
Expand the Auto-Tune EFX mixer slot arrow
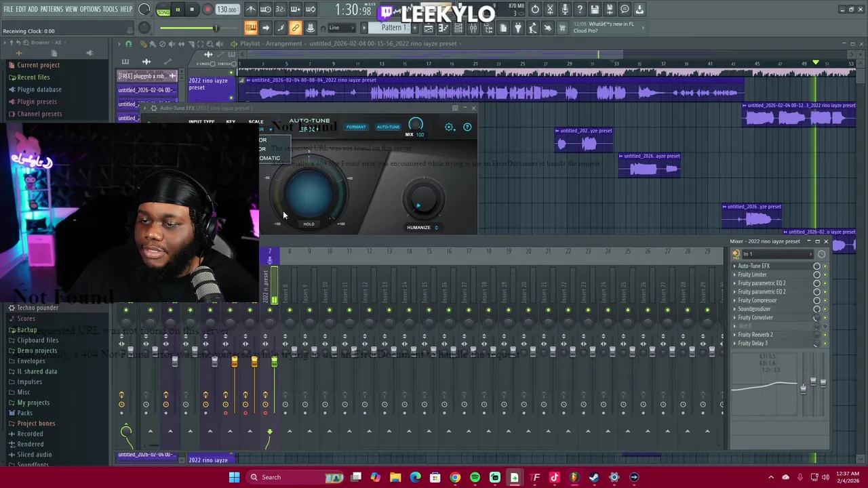734,266
